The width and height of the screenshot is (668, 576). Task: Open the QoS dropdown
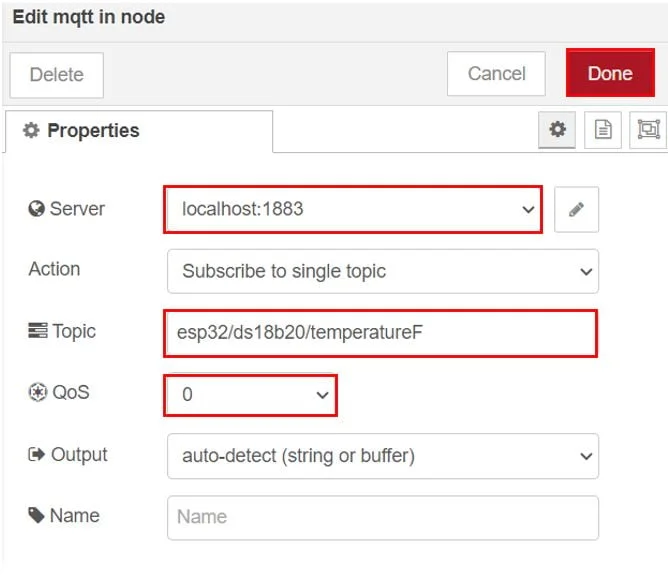(250, 395)
